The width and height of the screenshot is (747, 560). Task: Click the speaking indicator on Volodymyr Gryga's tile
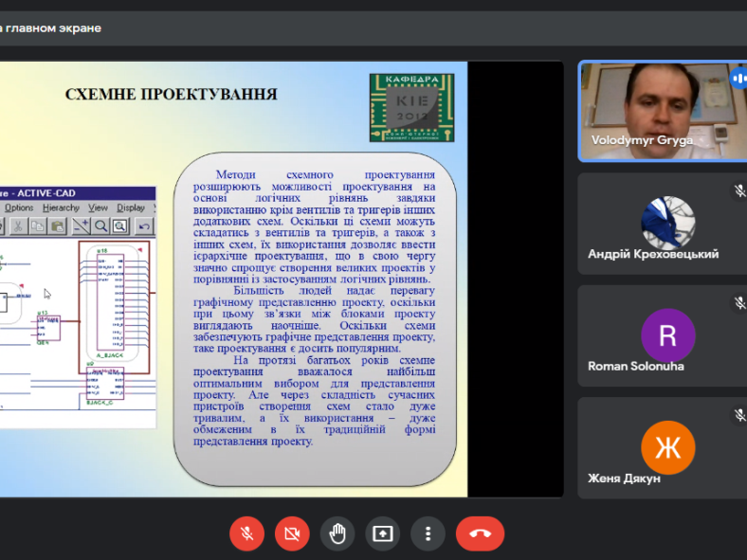738,79
